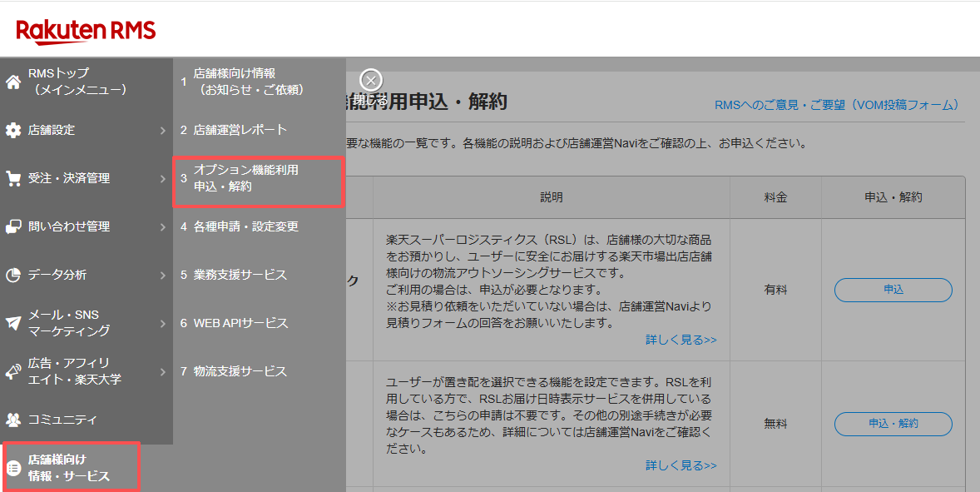Click the データ分析 sidebar label

57,275
